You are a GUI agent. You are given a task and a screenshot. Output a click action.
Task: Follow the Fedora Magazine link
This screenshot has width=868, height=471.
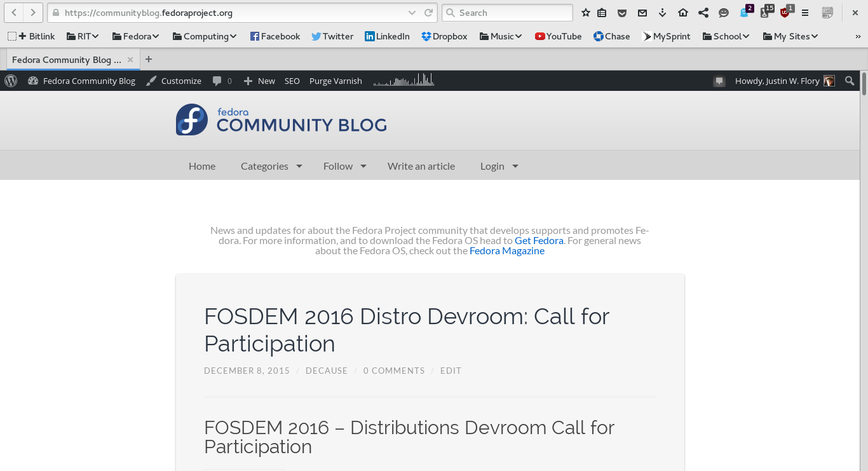pos(507,250)
